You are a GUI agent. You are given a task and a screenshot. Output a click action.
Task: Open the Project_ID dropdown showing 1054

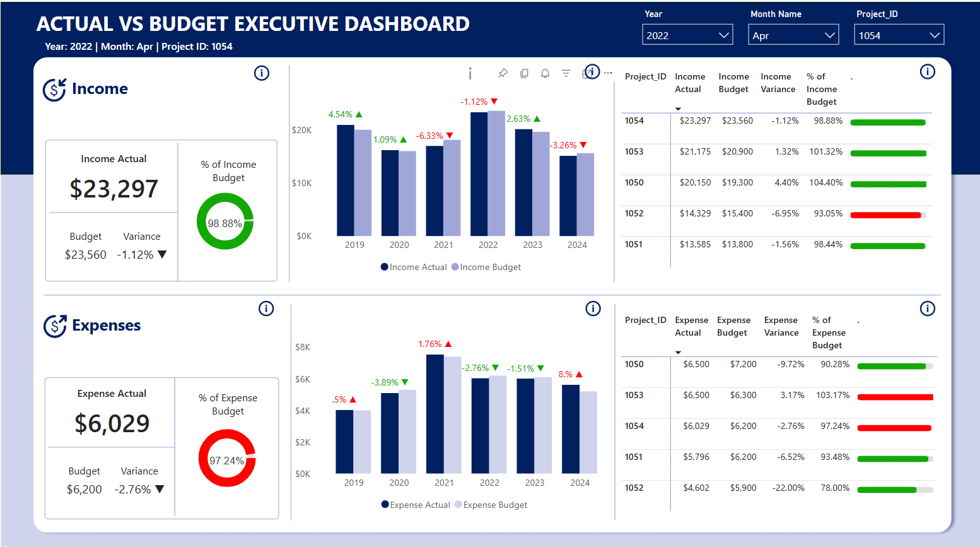point(899,35)
